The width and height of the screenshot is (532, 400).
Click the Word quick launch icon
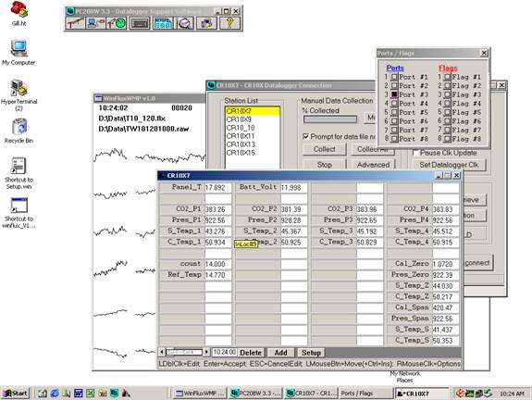[x=78, y=394]
